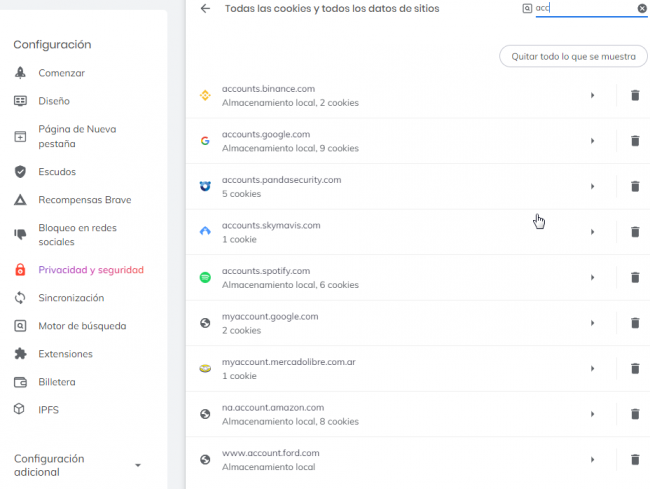Click the sync arrows icon

pos(20,298)
